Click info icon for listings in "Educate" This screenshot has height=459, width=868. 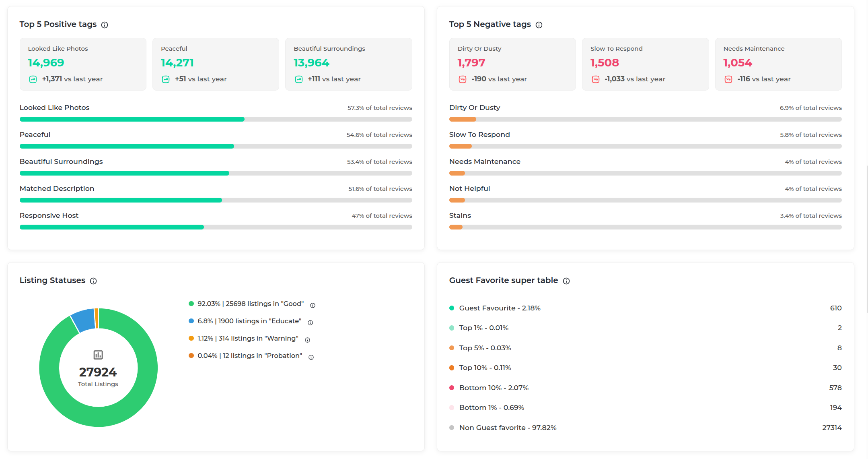coord(310,323)
